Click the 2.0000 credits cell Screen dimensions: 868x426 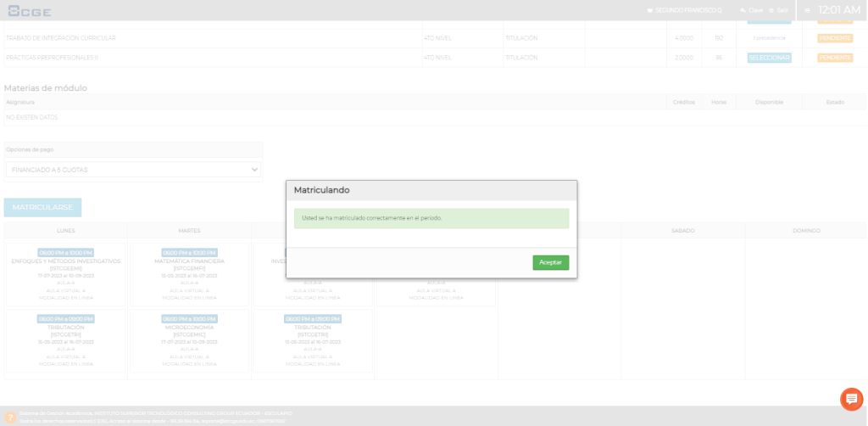coord(684,58)
